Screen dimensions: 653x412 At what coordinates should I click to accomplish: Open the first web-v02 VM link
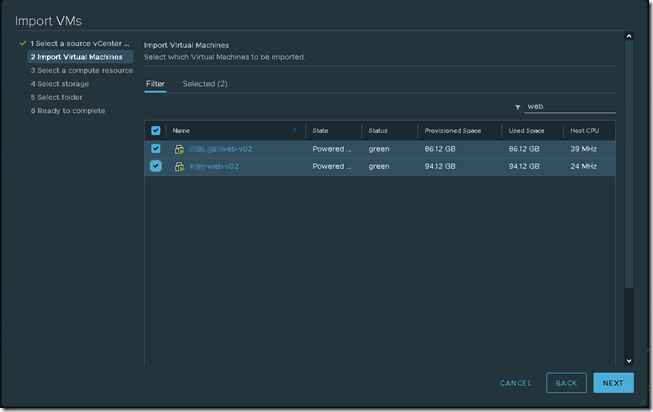[220, 149]
